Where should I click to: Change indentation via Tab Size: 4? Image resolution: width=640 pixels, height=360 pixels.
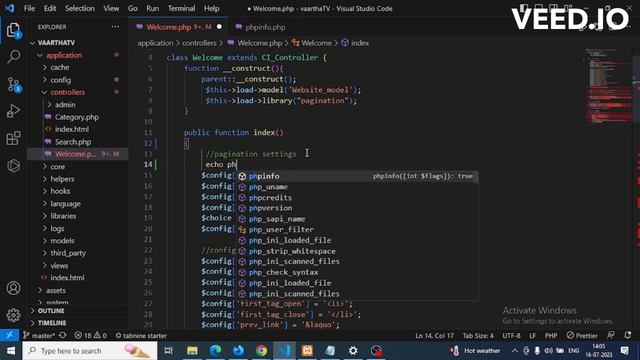[478, 336]
